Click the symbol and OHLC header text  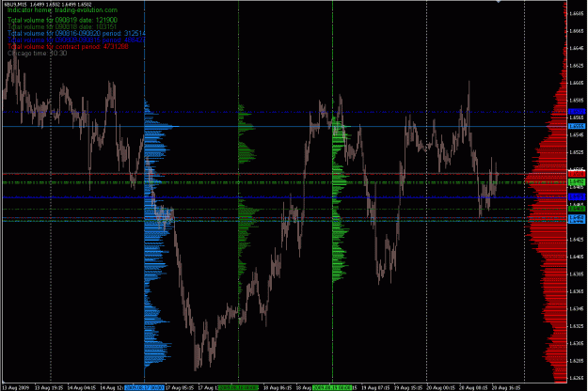(x=48, y=4)
